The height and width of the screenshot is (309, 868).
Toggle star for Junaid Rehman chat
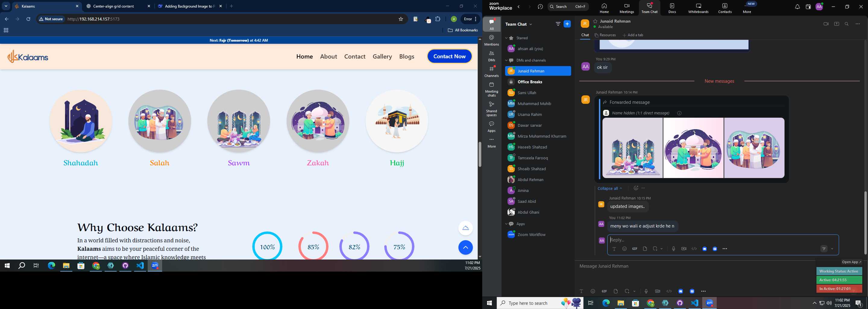(596, 21)
